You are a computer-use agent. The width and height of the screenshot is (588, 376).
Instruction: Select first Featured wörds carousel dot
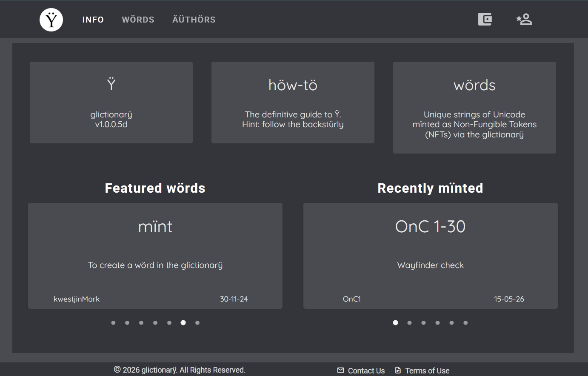pos(113,323)
